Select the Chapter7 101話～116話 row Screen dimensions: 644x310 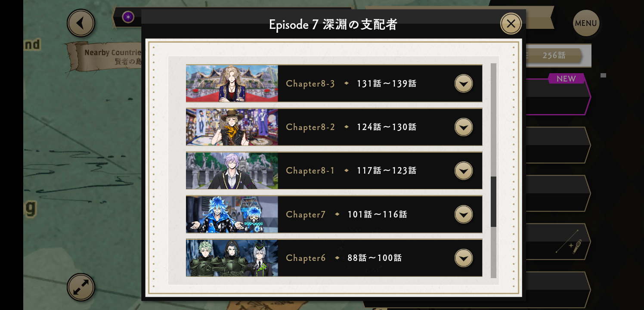tap(334, 214)
